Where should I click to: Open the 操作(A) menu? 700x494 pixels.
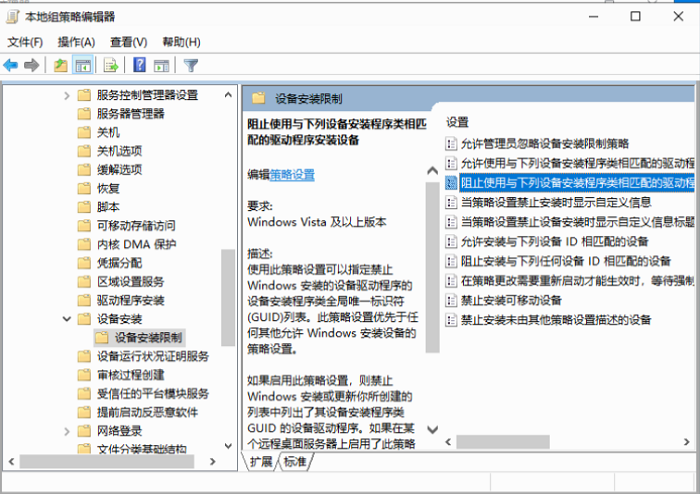point(76,42)
